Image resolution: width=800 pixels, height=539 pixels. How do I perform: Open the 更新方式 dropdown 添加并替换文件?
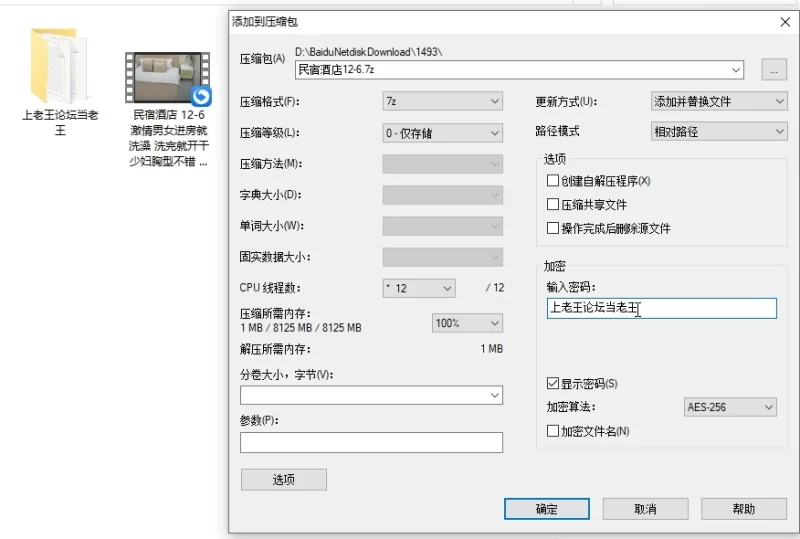[719, 101]
